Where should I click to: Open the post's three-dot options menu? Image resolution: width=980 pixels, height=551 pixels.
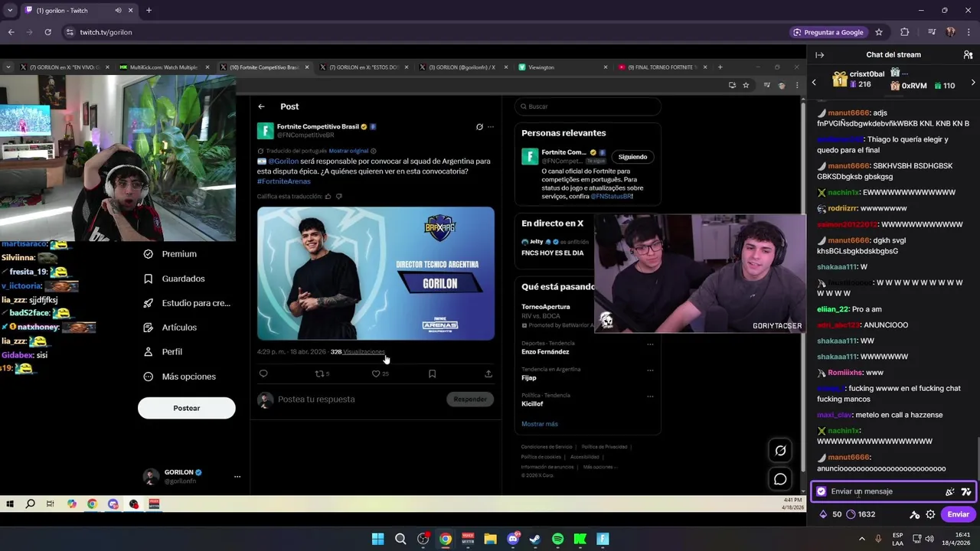[x=491, y=127]
